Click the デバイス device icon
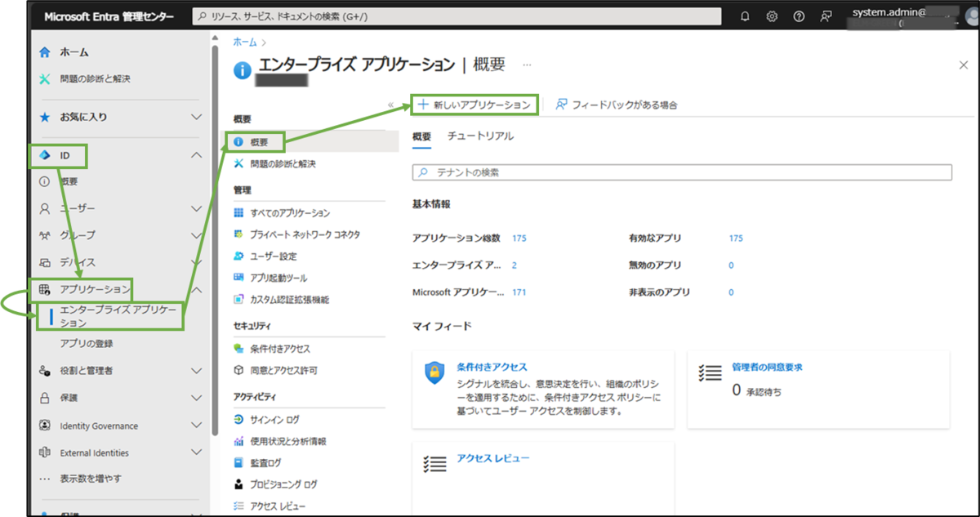980x517 pixels. click(x=45, y=262)
